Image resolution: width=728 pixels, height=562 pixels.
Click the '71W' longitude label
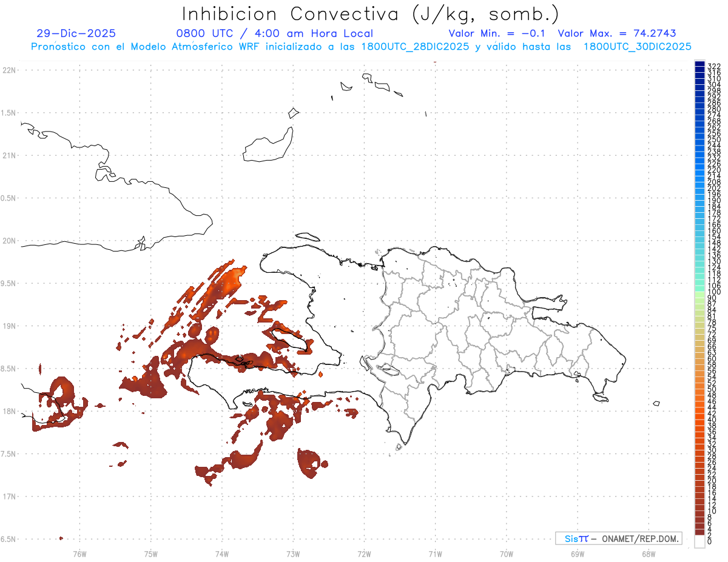(435, 554)
